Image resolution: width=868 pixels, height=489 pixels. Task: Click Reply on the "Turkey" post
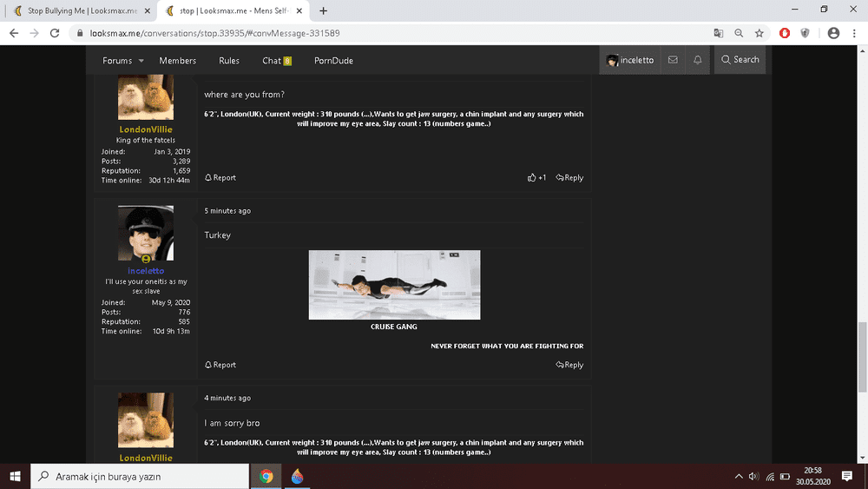[x=570, y=365]
